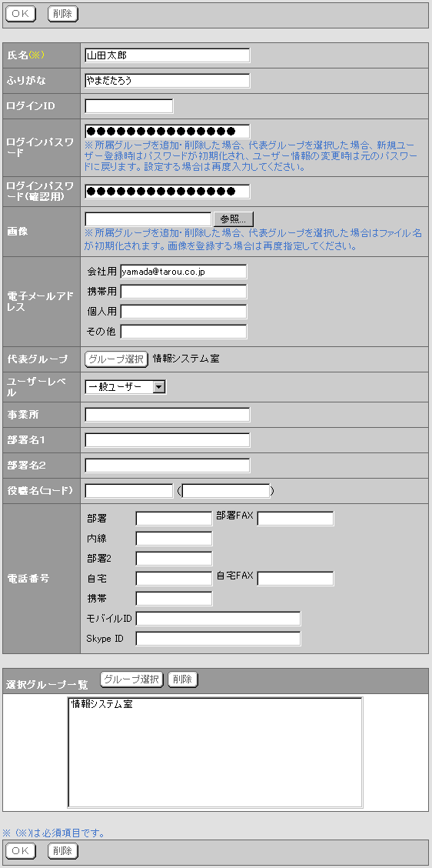Click the bottom 削除 button
This screenshot has height=868, width=432.
pyautogui.click(x=63, y=851)
